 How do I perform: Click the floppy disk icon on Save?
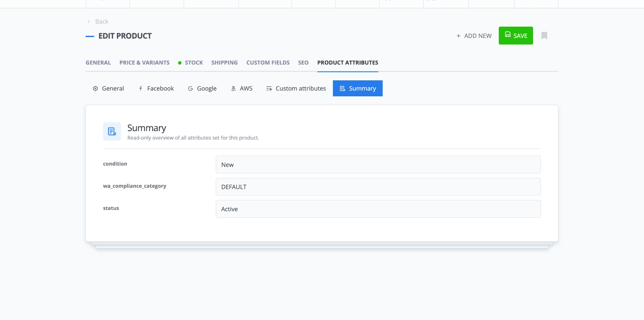[508, 34]
